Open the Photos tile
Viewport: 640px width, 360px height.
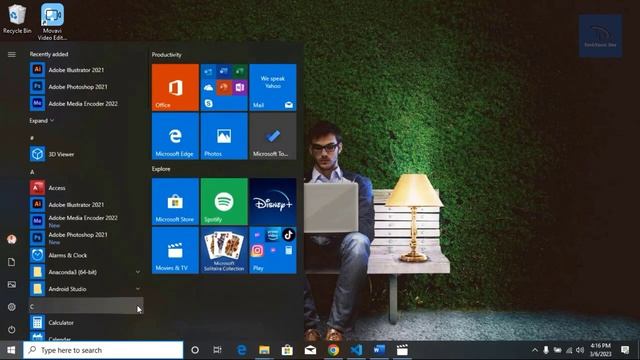pyautogui.click(x=224, y=136)
